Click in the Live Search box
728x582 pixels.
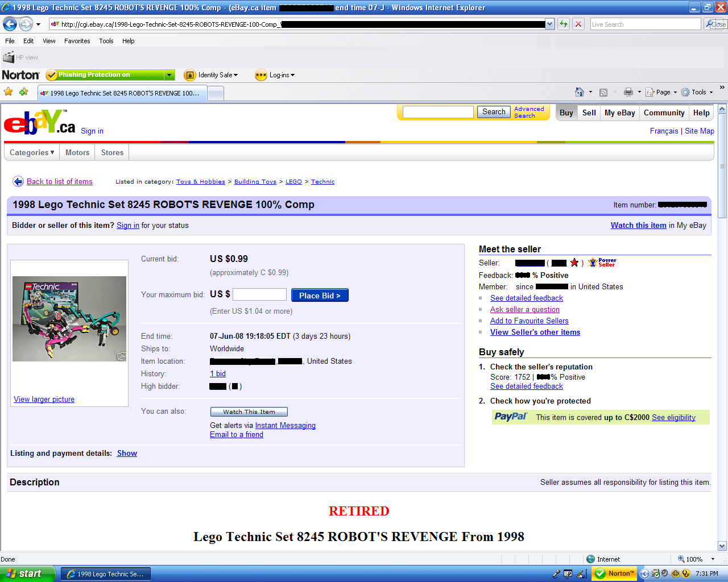point(646,24)
